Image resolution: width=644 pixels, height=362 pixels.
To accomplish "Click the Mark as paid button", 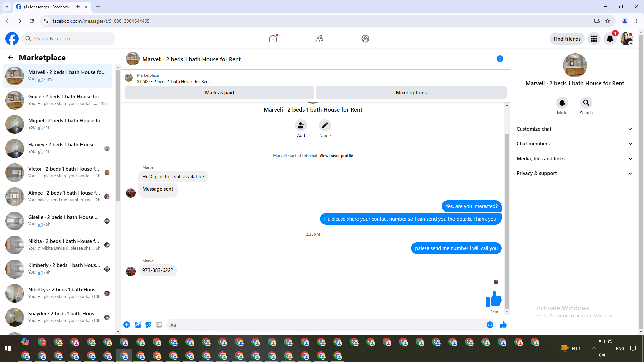I will click(x=219, y=93).
